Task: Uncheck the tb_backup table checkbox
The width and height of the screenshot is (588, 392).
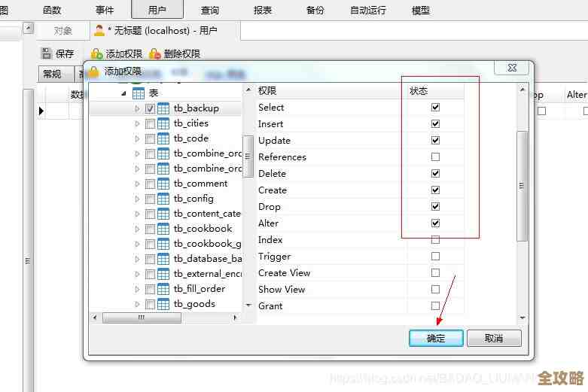Action: point(150,108)
